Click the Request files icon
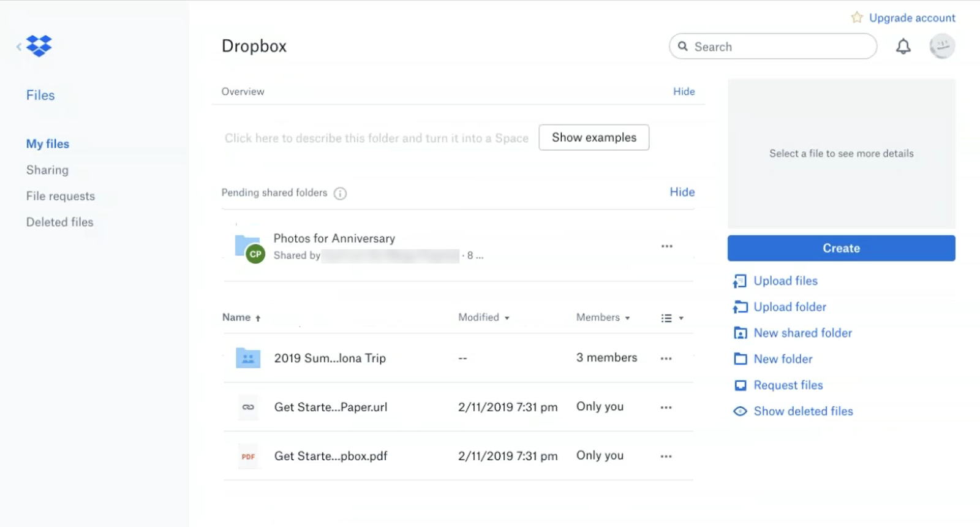Screen dimensions: 980x527 tap(741, 385)
